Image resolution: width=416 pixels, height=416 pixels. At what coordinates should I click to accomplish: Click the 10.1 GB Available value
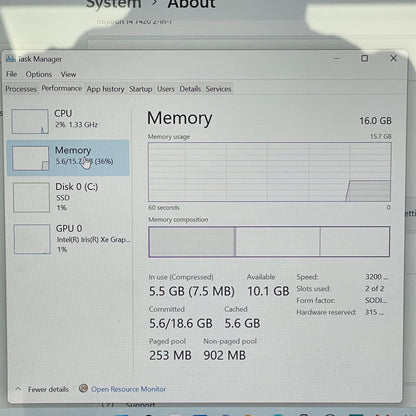click(268, 291)
